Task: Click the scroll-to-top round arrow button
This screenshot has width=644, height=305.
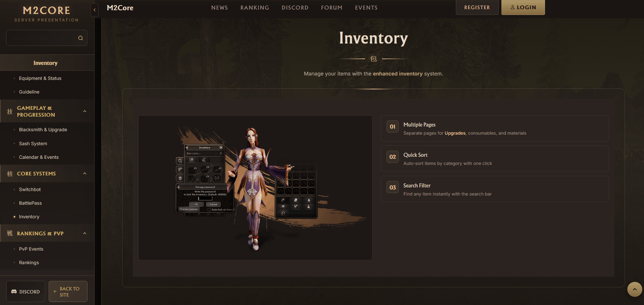Action: tap(634, 289)
